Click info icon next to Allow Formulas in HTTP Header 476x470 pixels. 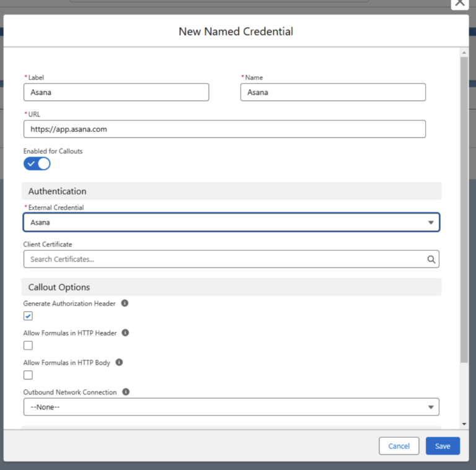tap(125, 333)
